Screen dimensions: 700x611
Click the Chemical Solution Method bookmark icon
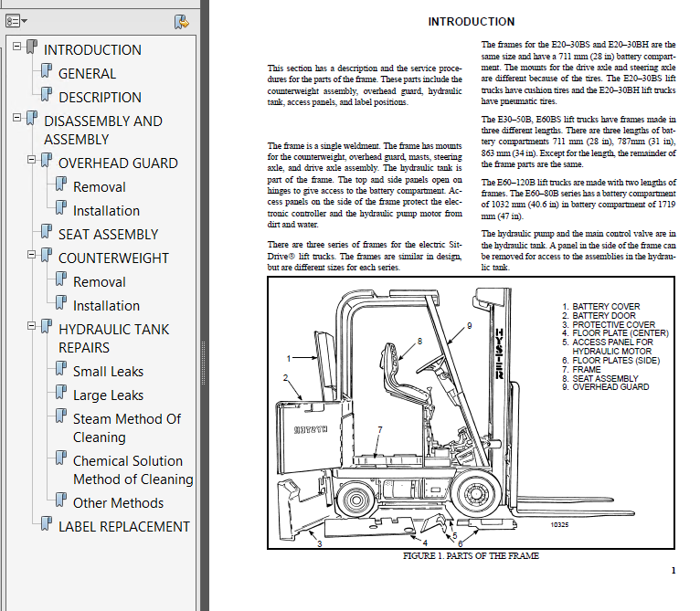tap(61, 458)
